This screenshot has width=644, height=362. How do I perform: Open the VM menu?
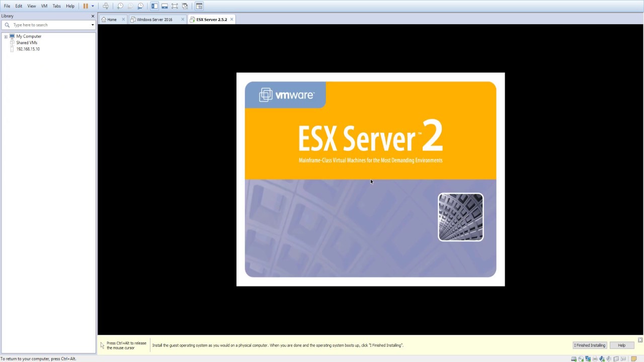(44, 6)
